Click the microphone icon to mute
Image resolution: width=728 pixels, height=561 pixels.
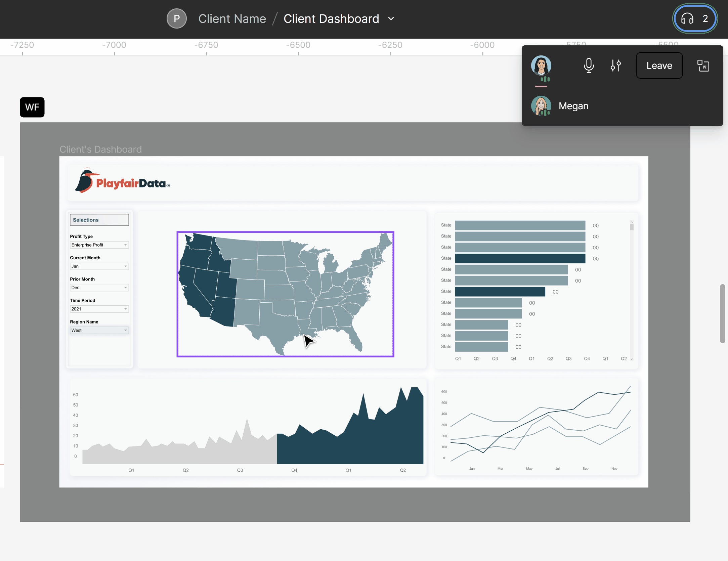[588, 64]
